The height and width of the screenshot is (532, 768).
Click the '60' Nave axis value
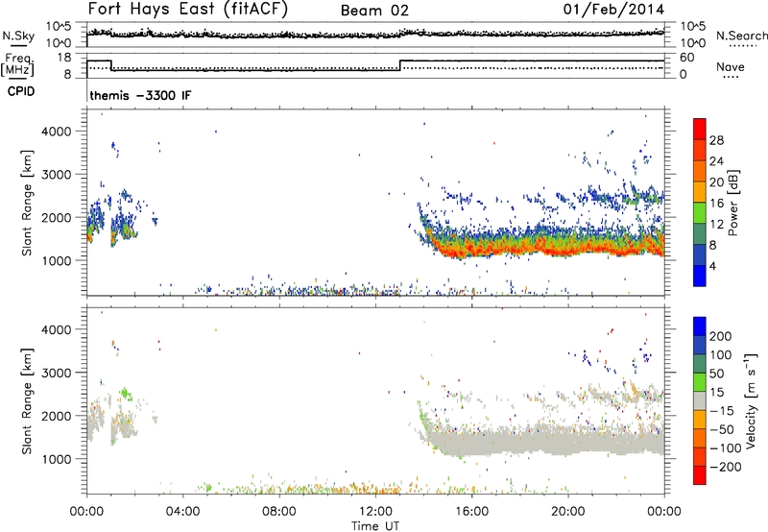pyautogui.click(x=687, y=58)
